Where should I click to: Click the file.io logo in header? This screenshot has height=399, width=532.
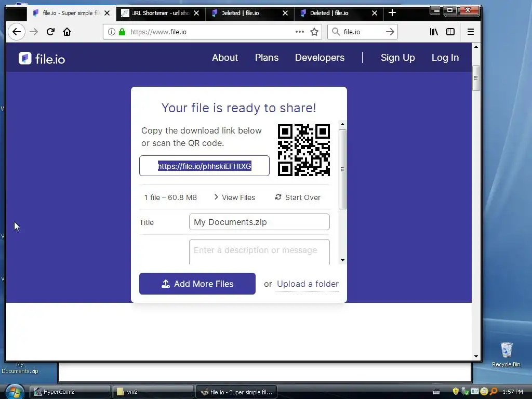click(42, 58)
